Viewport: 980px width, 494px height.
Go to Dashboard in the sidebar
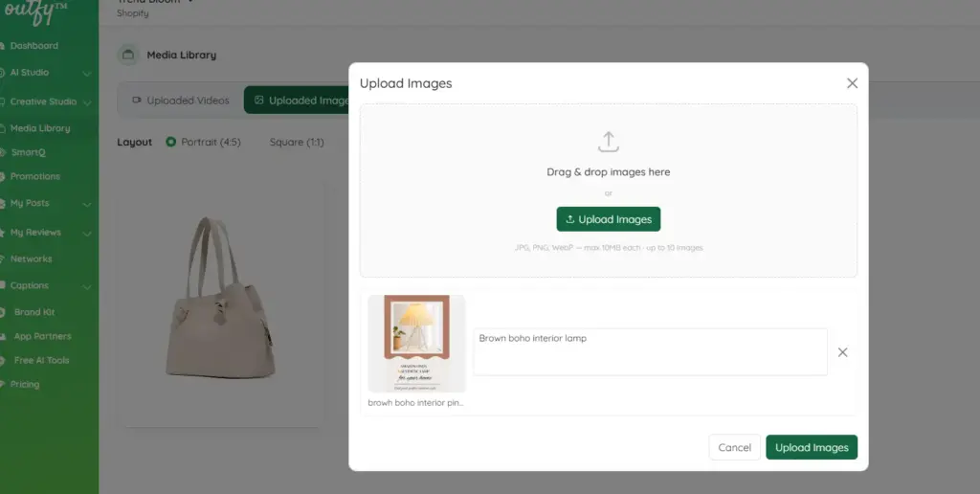[33, 46]
